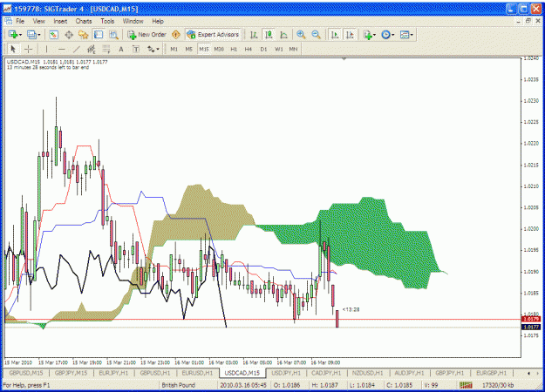Open the View menu
The image size is (545, 392).
39,21
